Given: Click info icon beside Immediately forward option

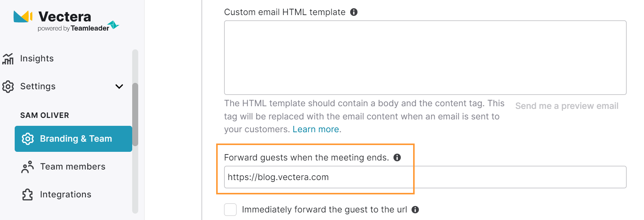Looking at the screenshot, I should coord(415,210).
